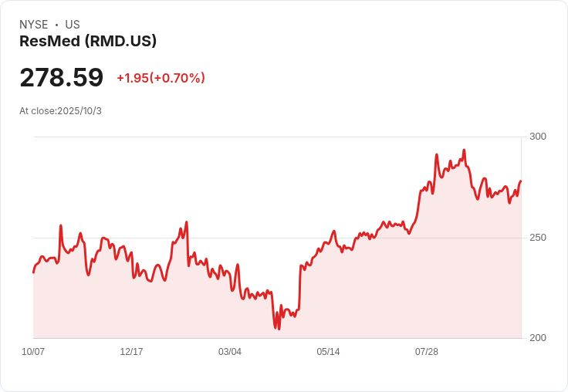Click the ResMed (RMD.US) stock title

click(88, 42)
